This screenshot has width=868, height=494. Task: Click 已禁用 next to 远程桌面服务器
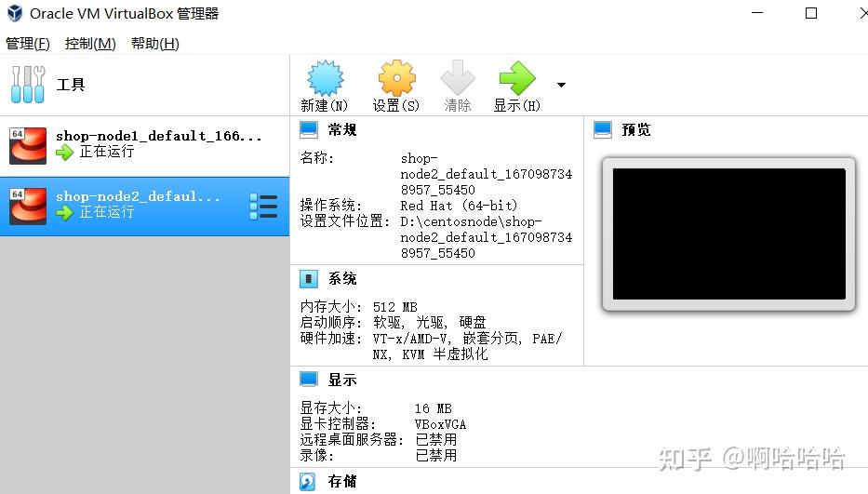point(435,440)
